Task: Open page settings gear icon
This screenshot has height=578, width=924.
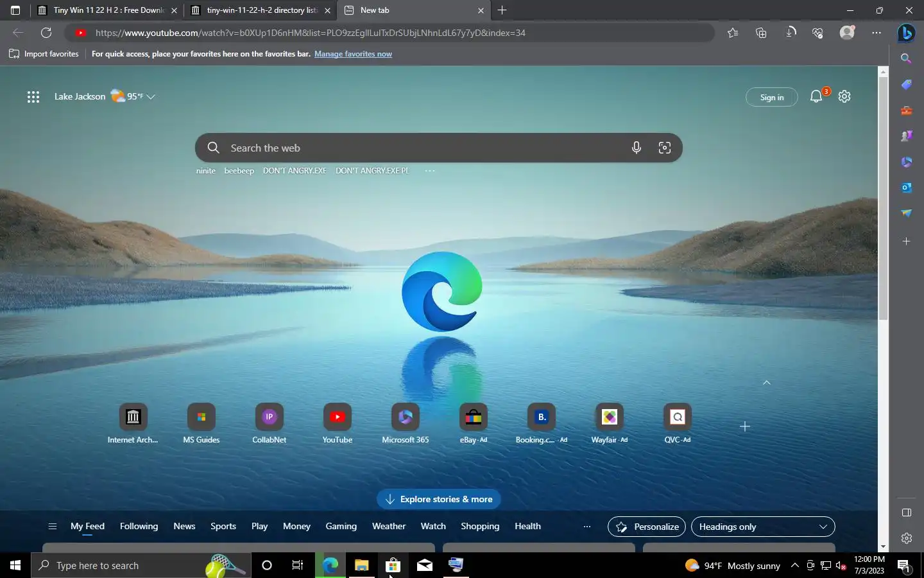Action: [x=844, y=96]
